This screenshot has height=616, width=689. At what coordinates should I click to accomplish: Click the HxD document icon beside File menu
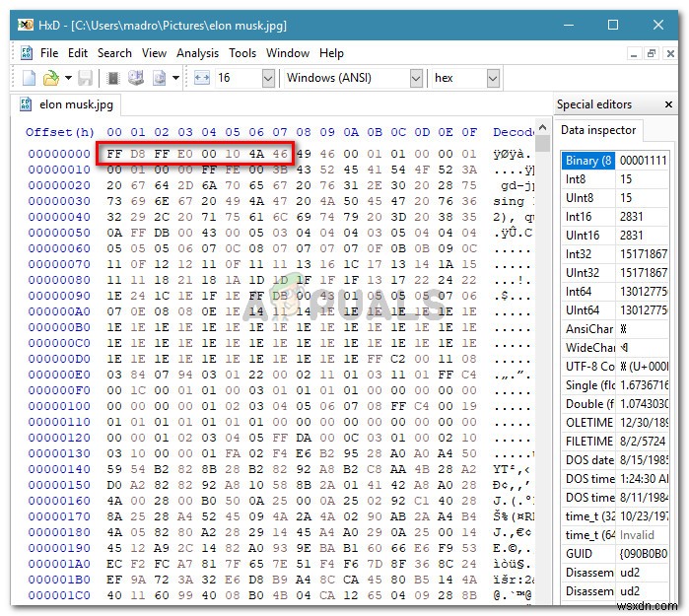tap(27, 53)
